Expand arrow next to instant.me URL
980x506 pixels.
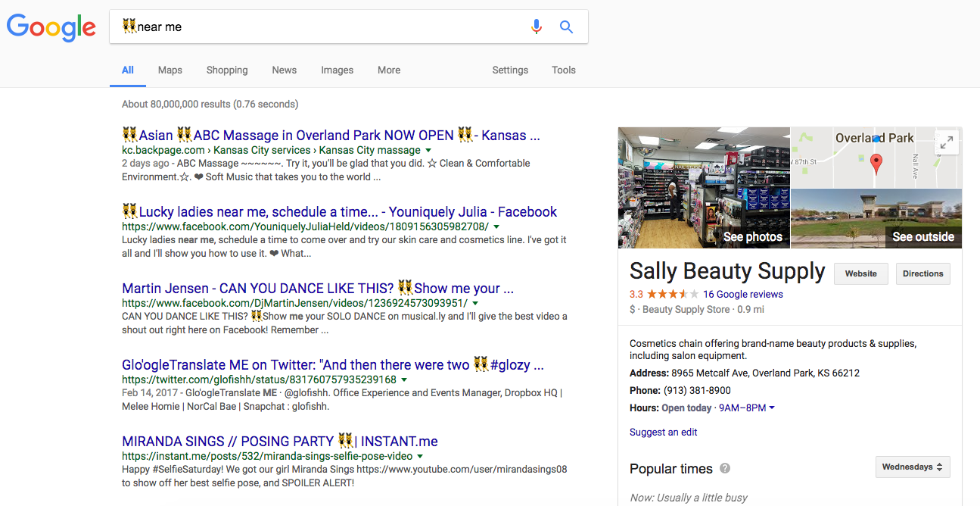click(420, 457)
